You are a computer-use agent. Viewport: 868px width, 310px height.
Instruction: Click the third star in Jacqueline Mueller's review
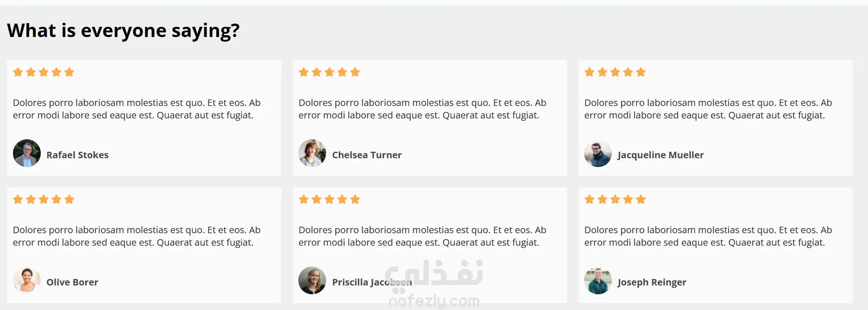(615, 72)
